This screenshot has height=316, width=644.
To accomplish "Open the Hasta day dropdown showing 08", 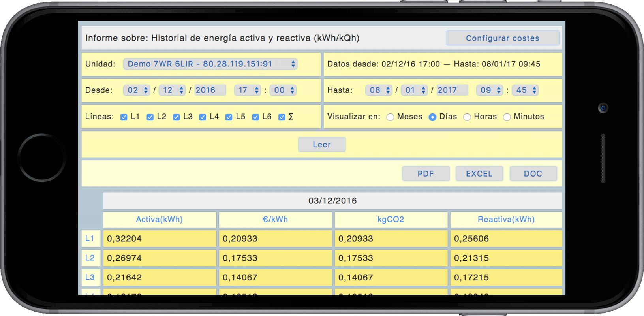I will click(x=379, y=90).
